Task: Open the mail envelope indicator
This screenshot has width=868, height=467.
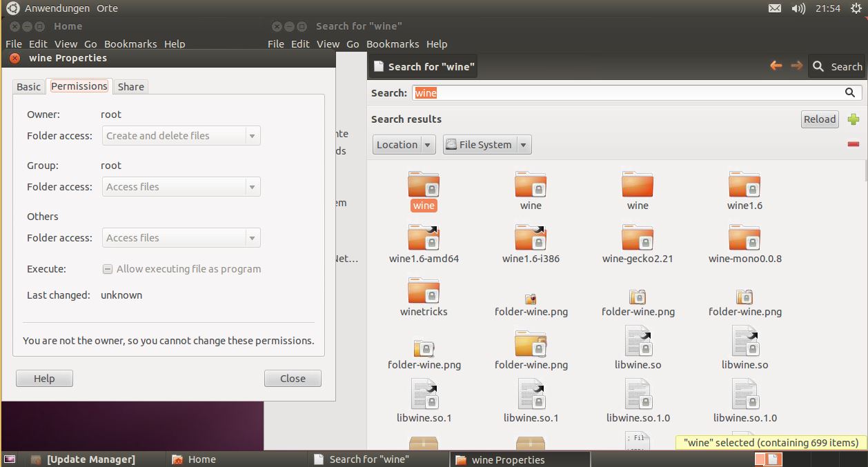Action: [775, 8]
